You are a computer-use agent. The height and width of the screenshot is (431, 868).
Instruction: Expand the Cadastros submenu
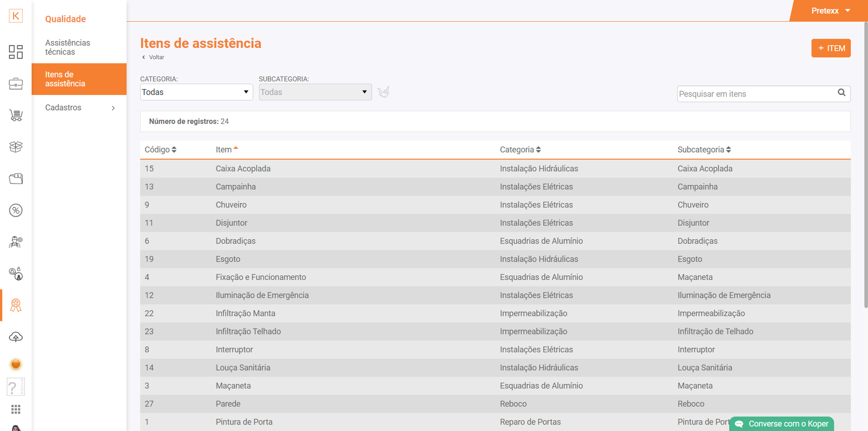[x=79, y=108]
